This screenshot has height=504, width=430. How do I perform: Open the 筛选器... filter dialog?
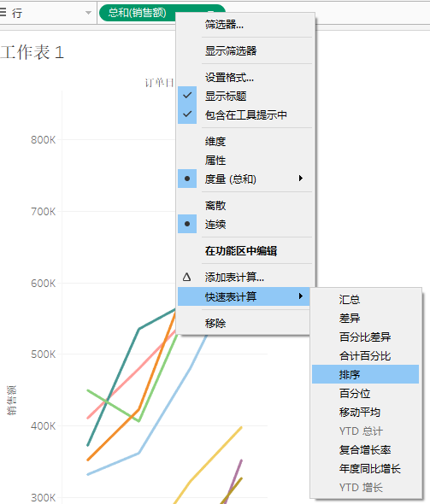tap(245, 25)
